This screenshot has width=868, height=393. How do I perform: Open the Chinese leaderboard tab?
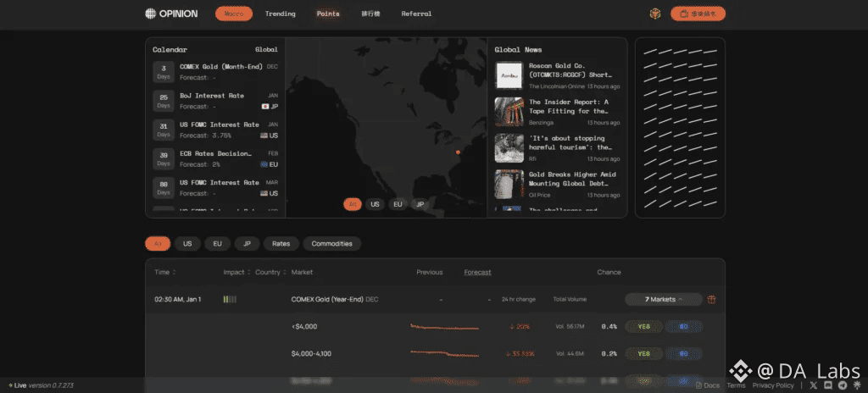pos(370,14)
